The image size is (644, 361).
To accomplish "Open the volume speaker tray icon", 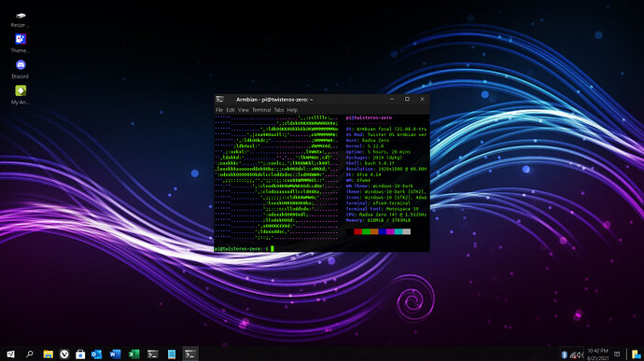I will pos(581,354).
